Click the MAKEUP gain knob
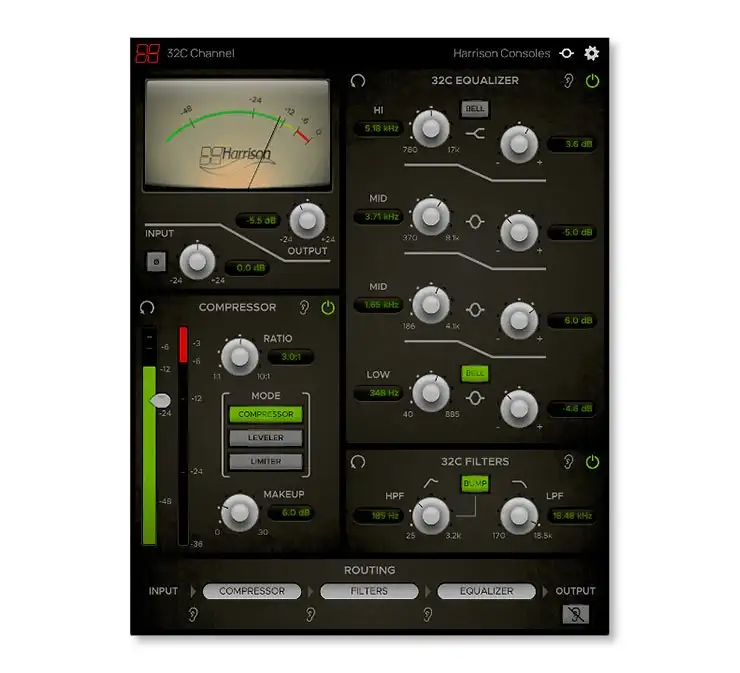The width and height of the screenshot is (740, 673). tap(240, 512)
